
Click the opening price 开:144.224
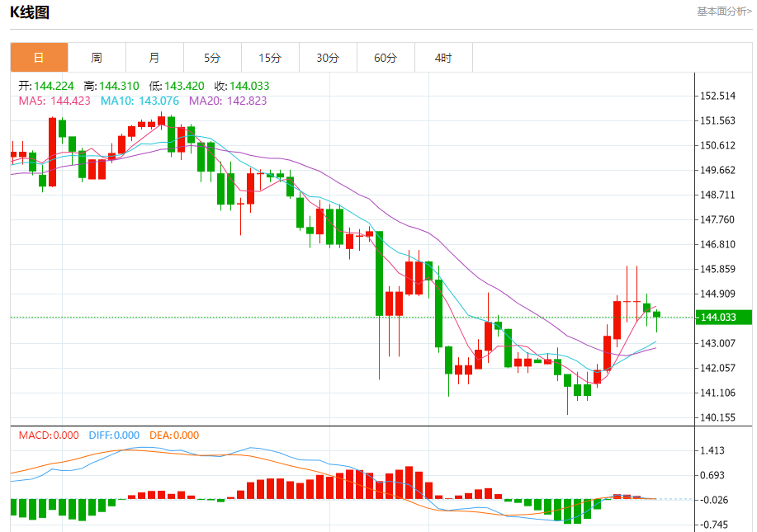tap(46, 86)
